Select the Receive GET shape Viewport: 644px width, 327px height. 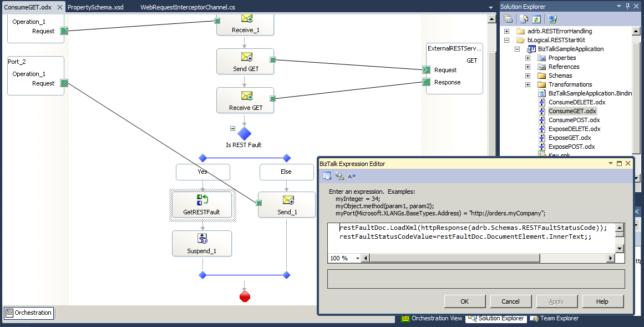coord(245,100)
